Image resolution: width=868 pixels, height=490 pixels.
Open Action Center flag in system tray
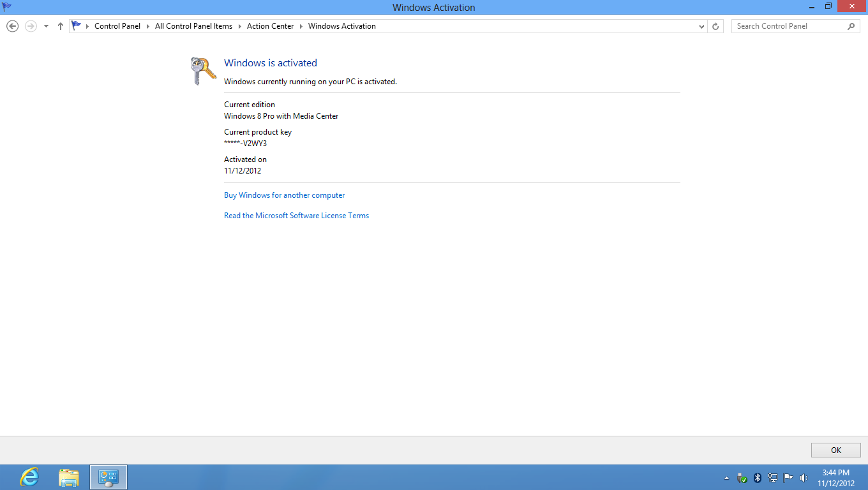click(788, 477)
